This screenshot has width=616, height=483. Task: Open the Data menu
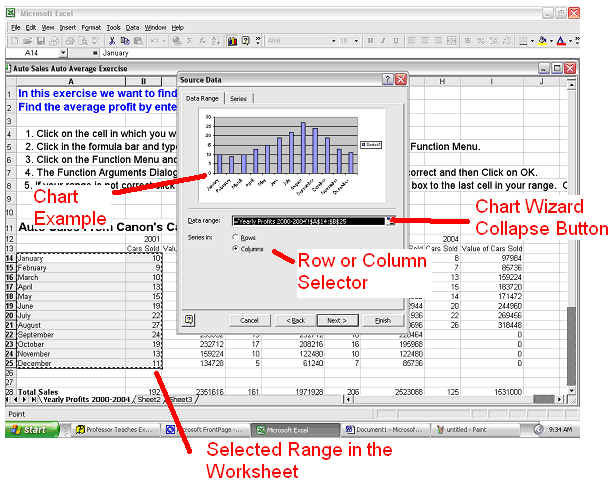tap(132, 27)
